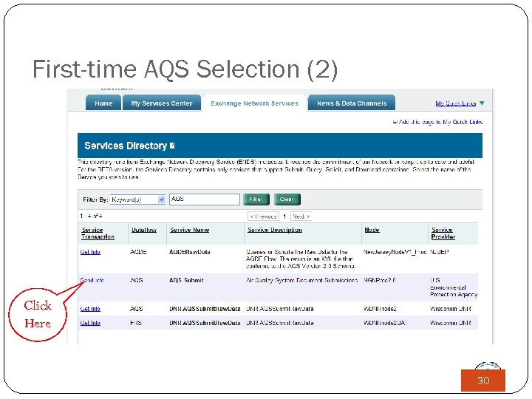
Task: Go to Next results page
Action: coord(301,216)
